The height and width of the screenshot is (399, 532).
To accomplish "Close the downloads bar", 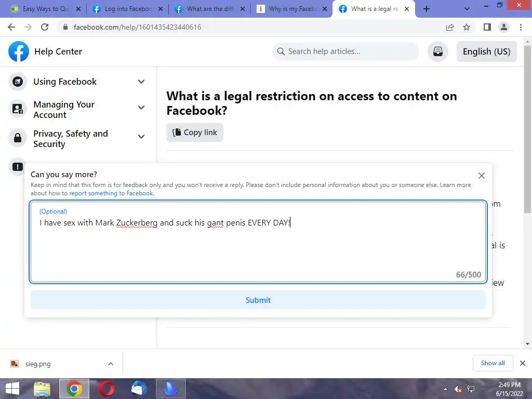I will 523,363.
